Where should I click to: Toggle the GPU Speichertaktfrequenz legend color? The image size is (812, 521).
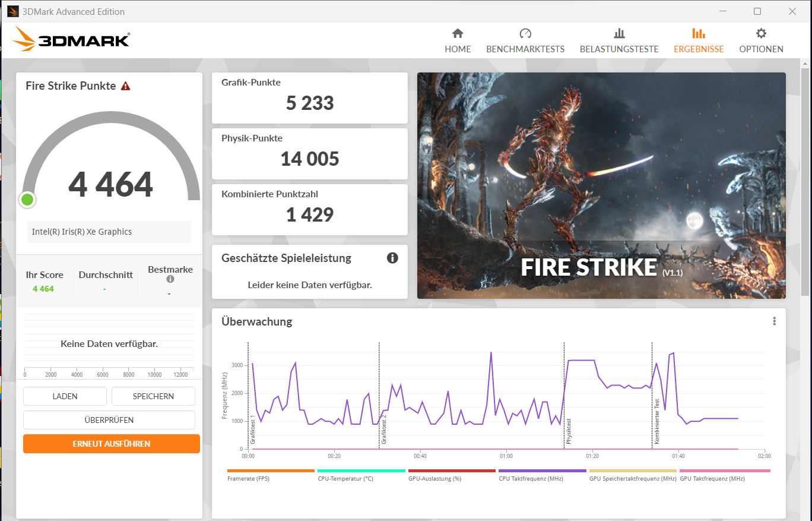point(633,471)
